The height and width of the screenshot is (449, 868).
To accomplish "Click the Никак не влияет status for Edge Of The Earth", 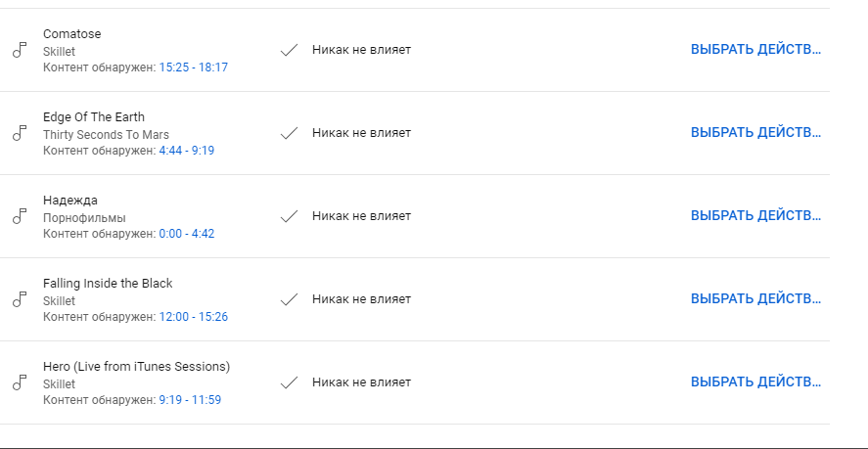I will coord(361,133).
